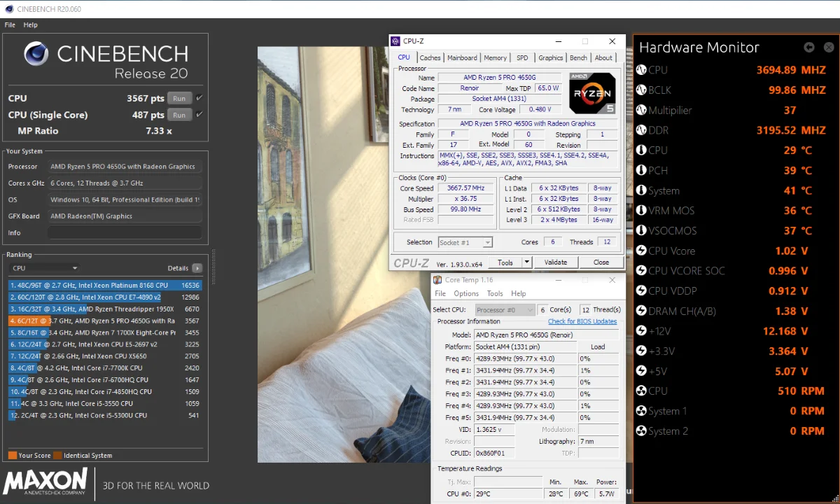Click the thermometer icon next to VSOCMOS
The width and height of the screenshot is (840, 504).
[642, 230]
